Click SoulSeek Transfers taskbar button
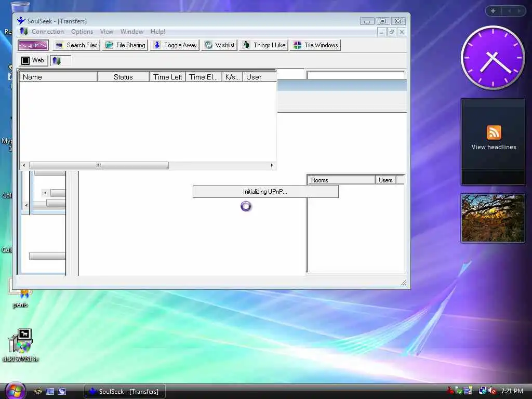Screen dimensions: 532x399 (x=125, y=391)
